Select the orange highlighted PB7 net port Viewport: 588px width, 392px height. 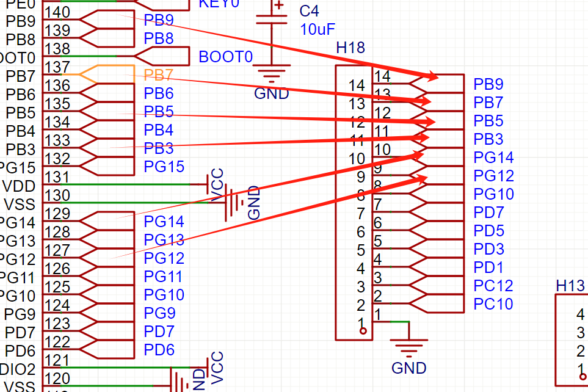click(x=107, y=74)
